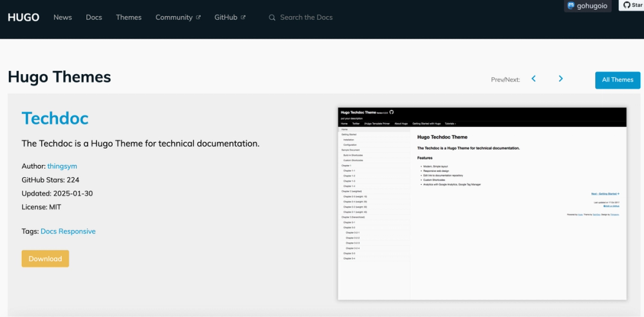Open the GitHub nav link
644x317 pixels.
point(230,17)
